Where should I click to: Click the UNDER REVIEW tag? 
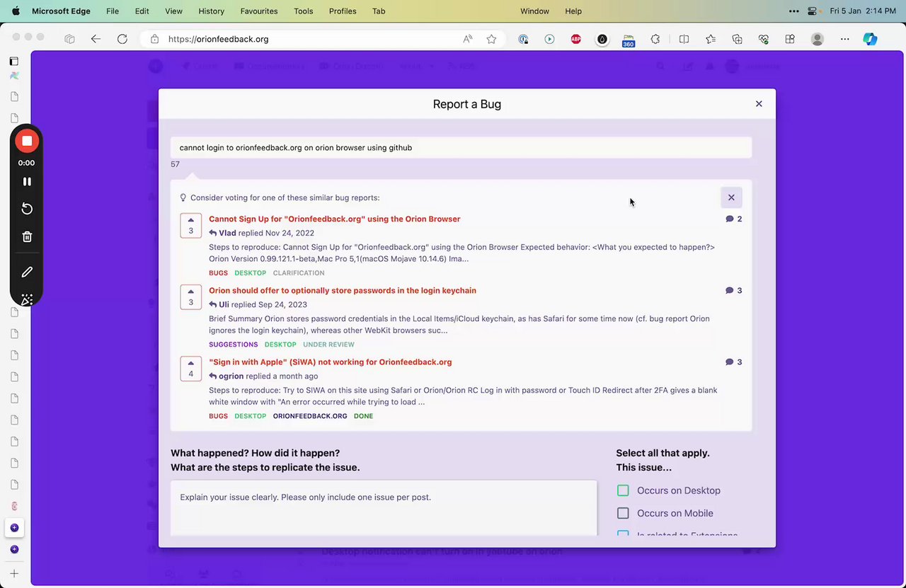(x=328, y=345)
